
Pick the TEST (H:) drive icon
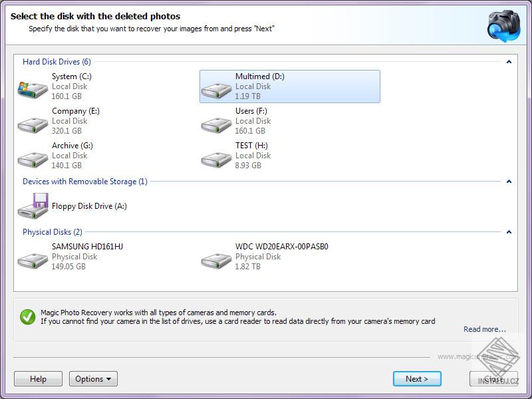click(x=215, y=156)
